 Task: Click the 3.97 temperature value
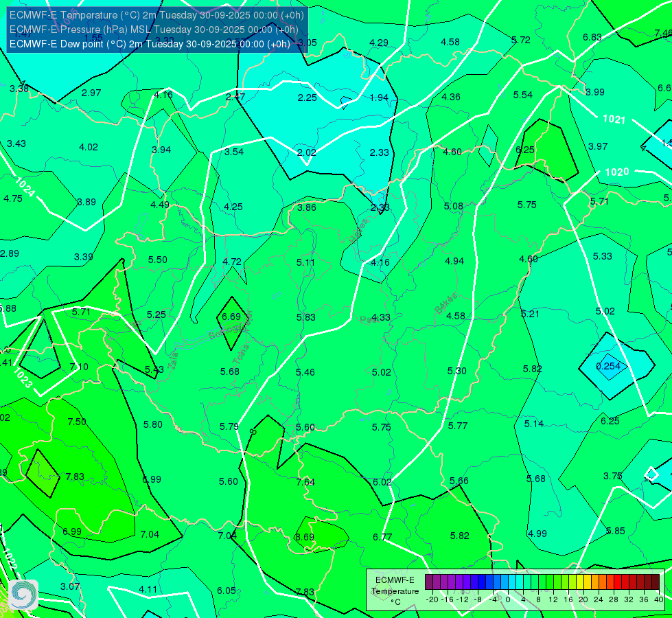pos(597,146)
